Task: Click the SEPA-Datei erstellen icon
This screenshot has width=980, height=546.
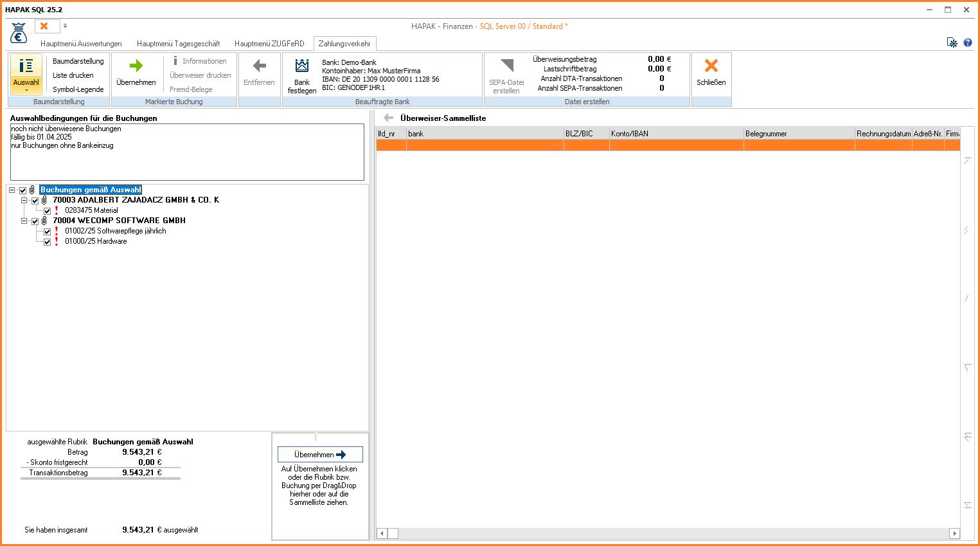Action: coord(506,66)
